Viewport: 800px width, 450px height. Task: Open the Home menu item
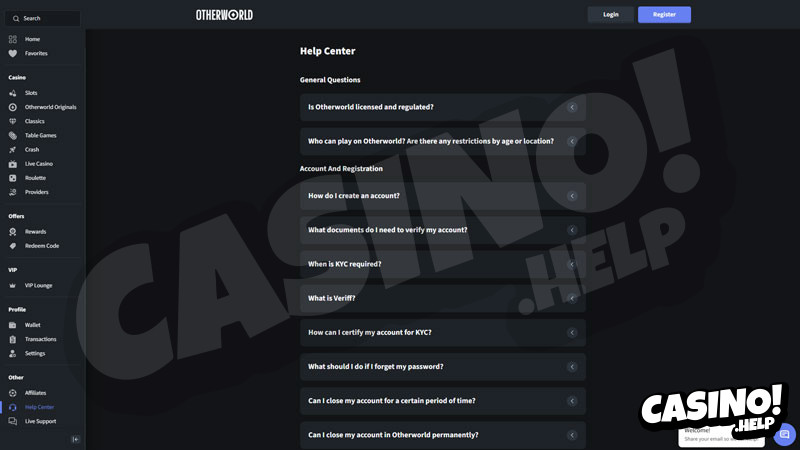pos(32,39)
